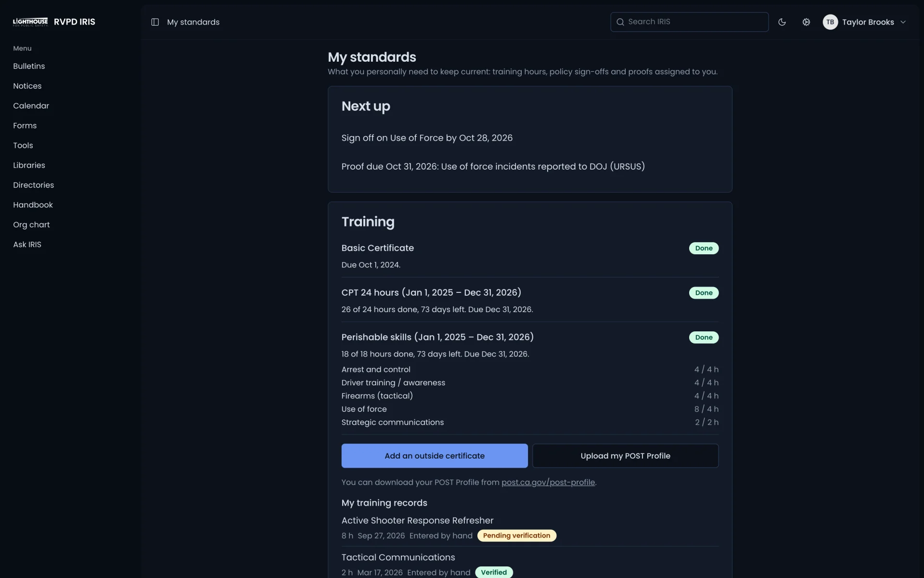Click the search magnifier icon
This screenshot has height=578, width=924.
click(620, 22)
